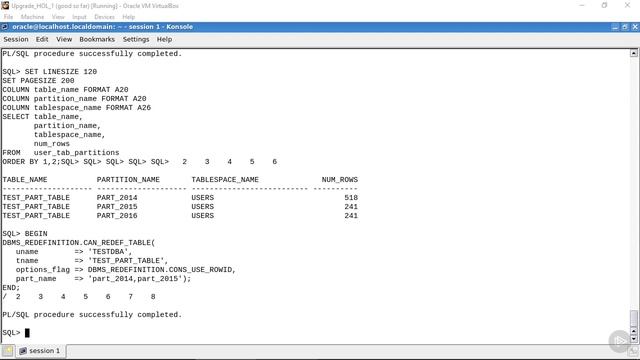Click SET PAGESIZE 200 line
Viewport: 640px width, 360px height.
point(38,80)
